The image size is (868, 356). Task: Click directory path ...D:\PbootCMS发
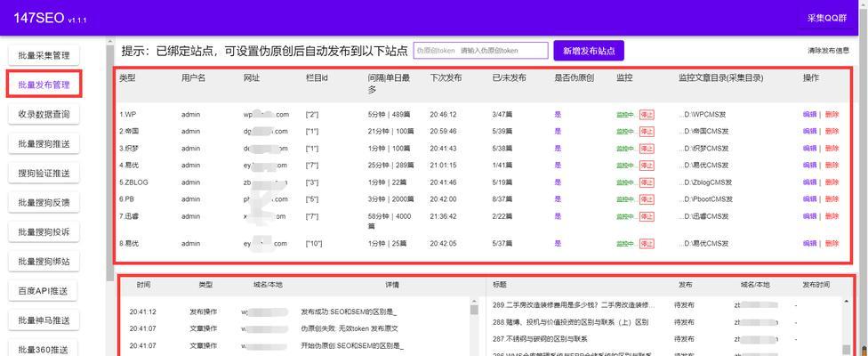tap(706, 198)
